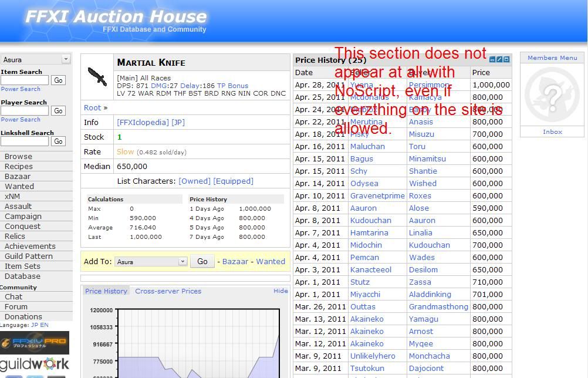Open the Chat community link
Viewport: 588px width, 378px height.
tap(13, 296)
